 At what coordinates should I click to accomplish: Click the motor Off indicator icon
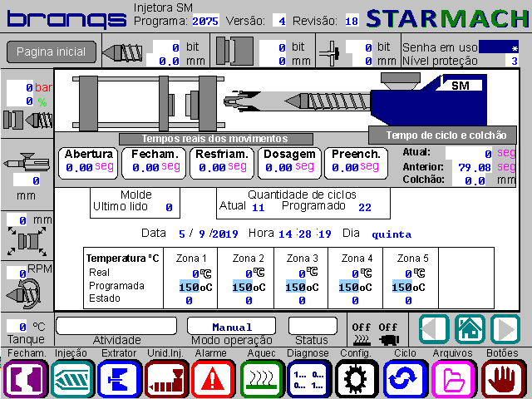click(x=388, y=340)
